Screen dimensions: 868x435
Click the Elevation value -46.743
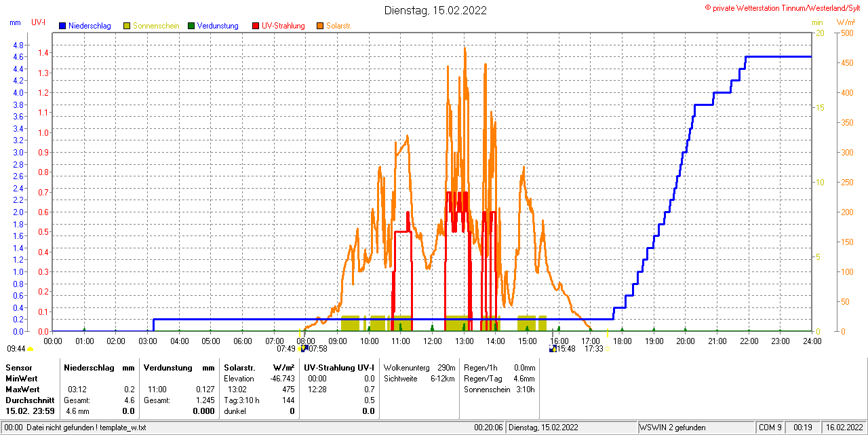[282, 378]
